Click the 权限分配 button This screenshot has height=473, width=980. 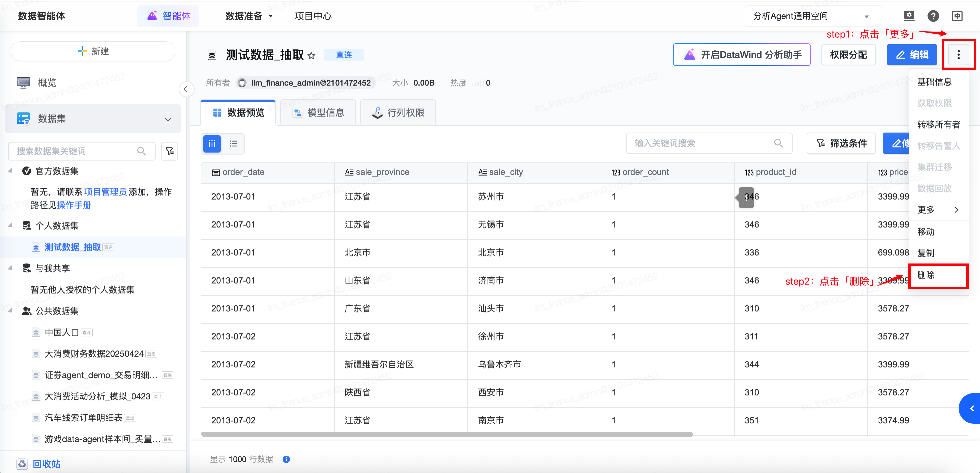(848, 55)
